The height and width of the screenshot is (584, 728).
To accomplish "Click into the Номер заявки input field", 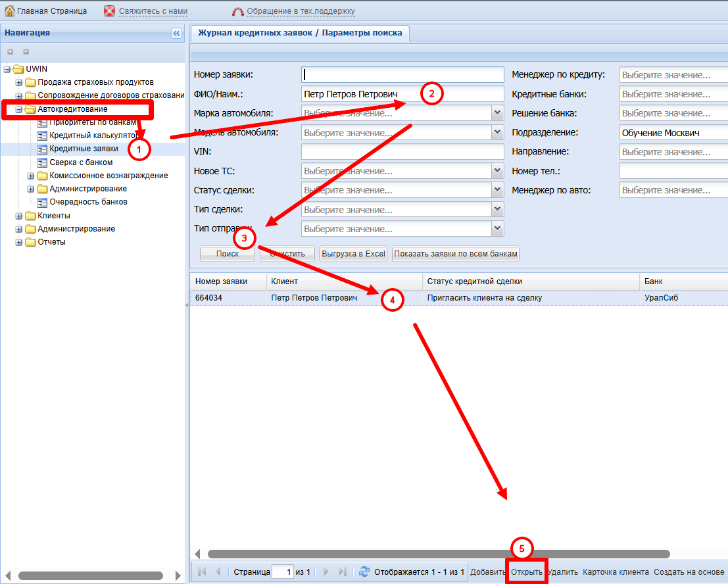I will [402, 75].
